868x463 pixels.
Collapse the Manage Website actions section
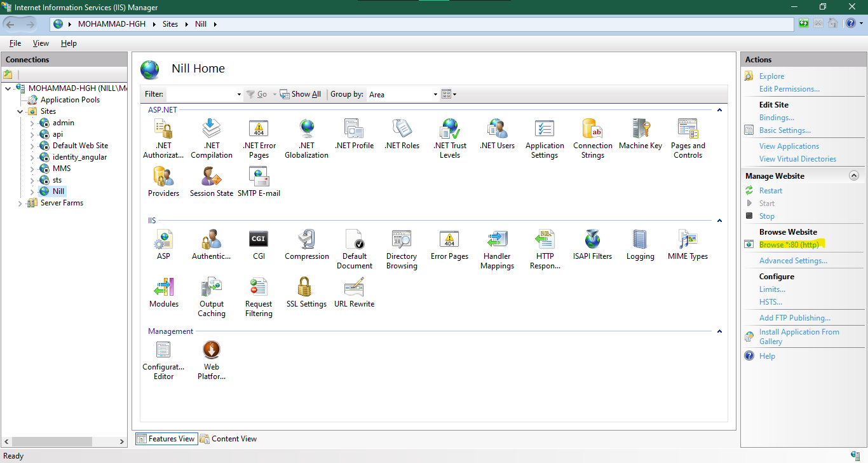click(x=854, y=176)
